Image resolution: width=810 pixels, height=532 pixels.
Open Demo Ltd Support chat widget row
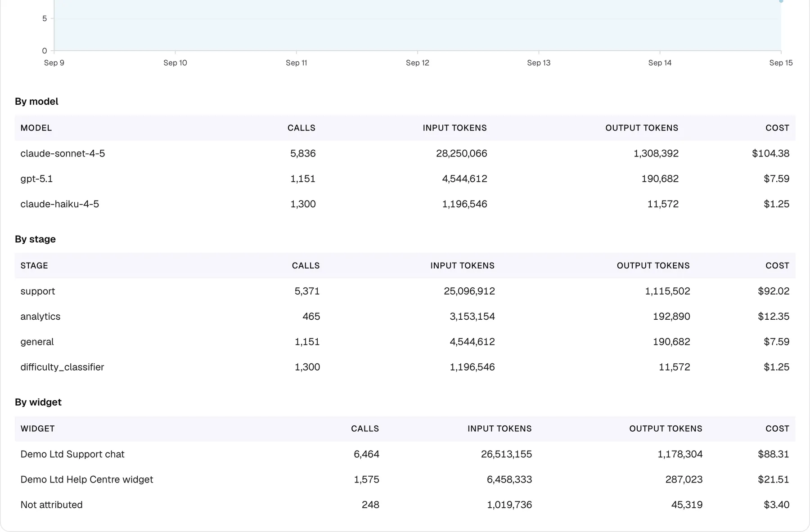405,454
